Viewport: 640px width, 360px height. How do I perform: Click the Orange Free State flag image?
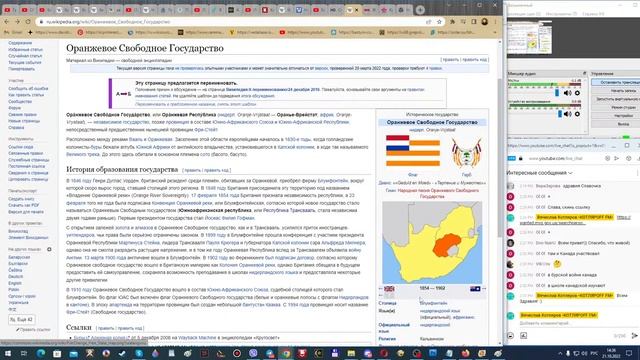(x=413, y=151)
